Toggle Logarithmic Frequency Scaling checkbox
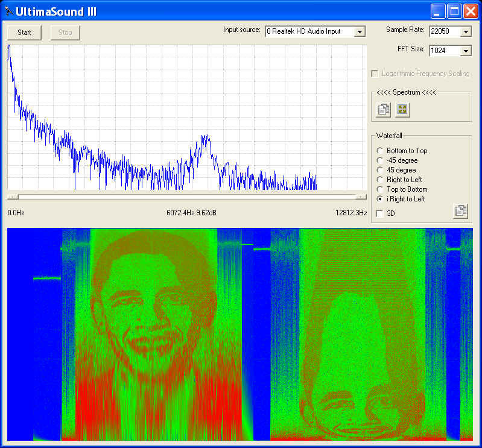The height and width of the screenshot is (448, 482). (x=375, y=74)
